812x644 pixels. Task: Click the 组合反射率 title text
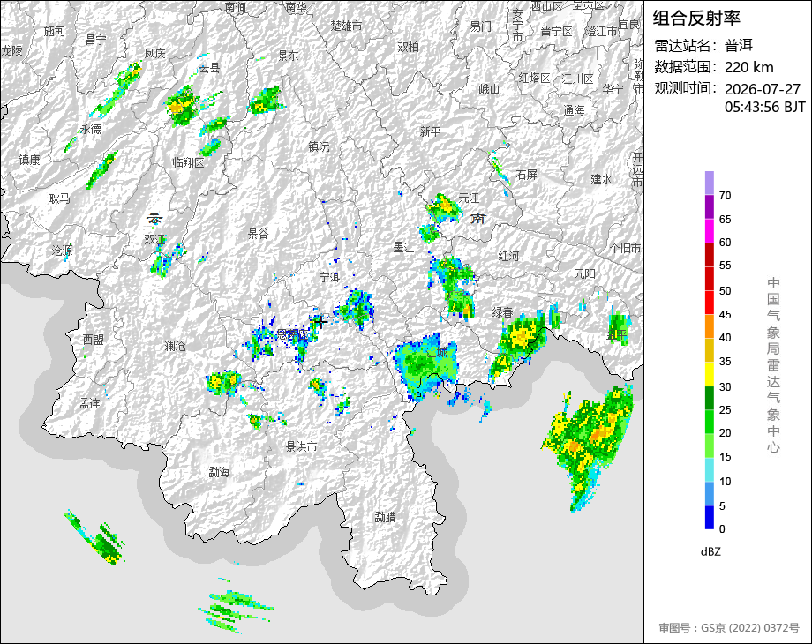click(696, 19)
